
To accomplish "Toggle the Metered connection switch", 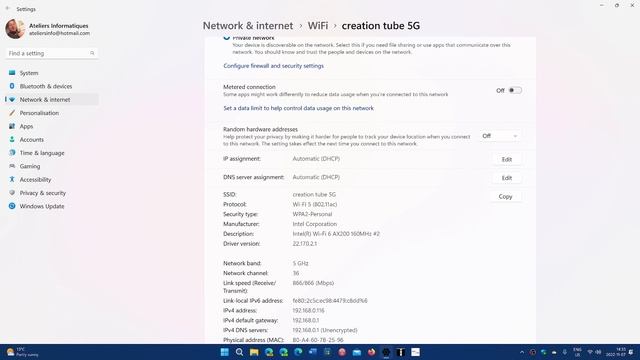I will (x=515, y=90).
